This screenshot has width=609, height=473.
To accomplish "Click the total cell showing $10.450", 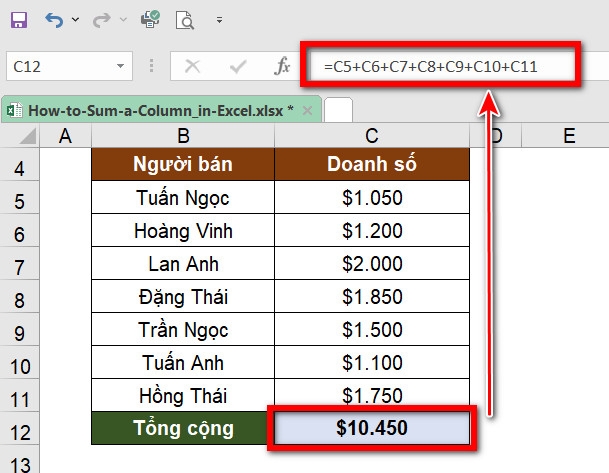I will [372, 428].
